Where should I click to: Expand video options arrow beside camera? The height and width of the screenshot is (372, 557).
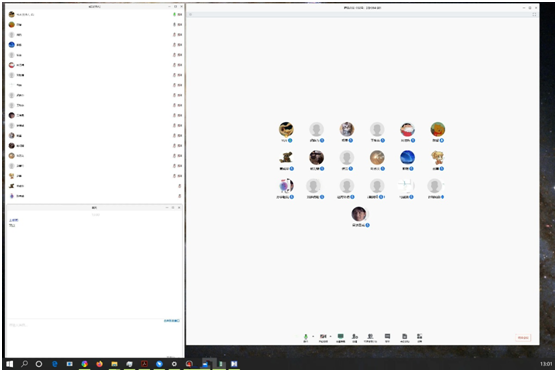click(x=330, y=336)
